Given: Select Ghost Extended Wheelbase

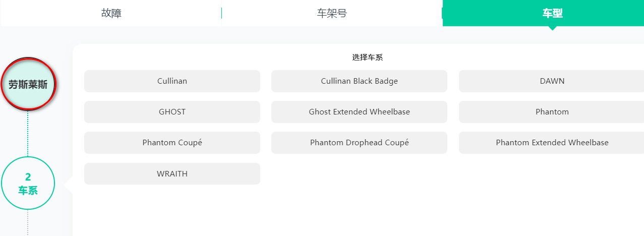Looking at the screenshot, I should coord(359,112).
